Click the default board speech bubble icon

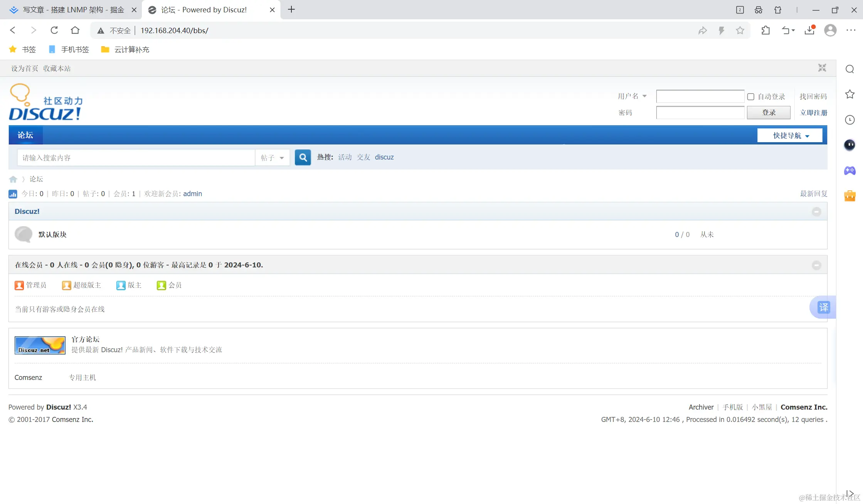(24, 234)
